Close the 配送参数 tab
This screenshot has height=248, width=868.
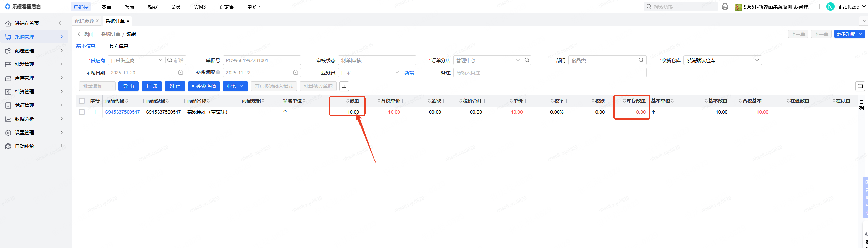coord(97,21)
